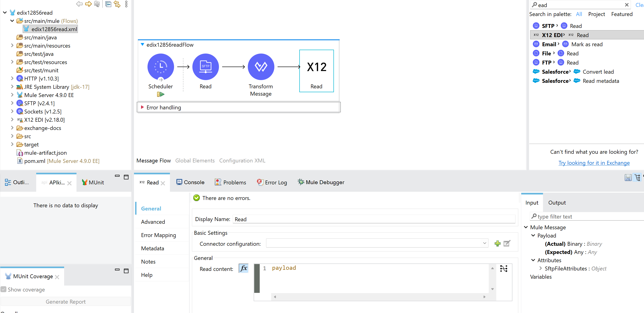Switch to the Configuration XML tab
The width and height of the screenshot is (644, 313).
pyautogui.click(x=242, y=161)
